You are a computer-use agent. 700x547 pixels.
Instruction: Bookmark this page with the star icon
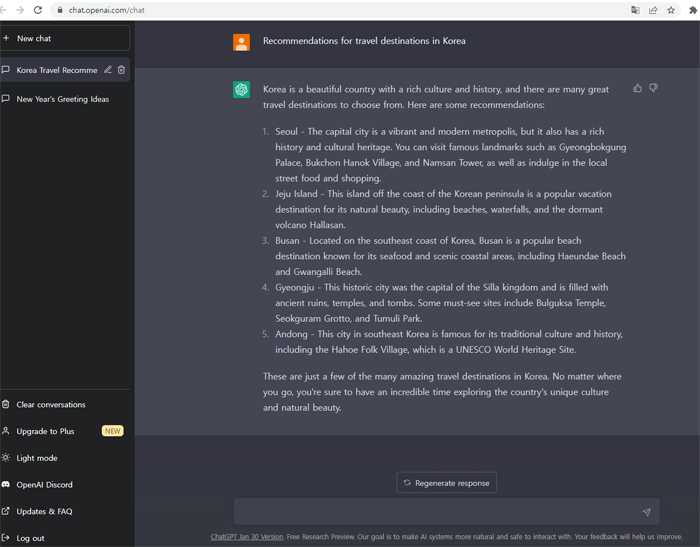(671, 10)
